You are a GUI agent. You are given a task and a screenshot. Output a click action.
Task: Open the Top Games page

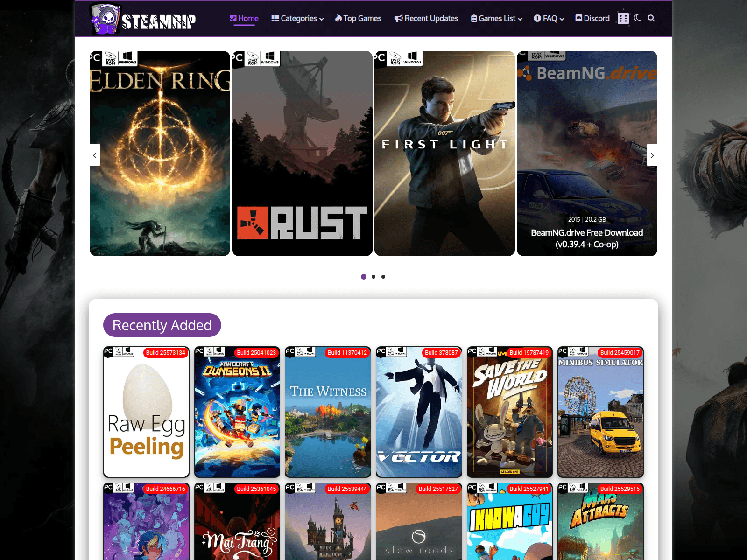[358, 18]
